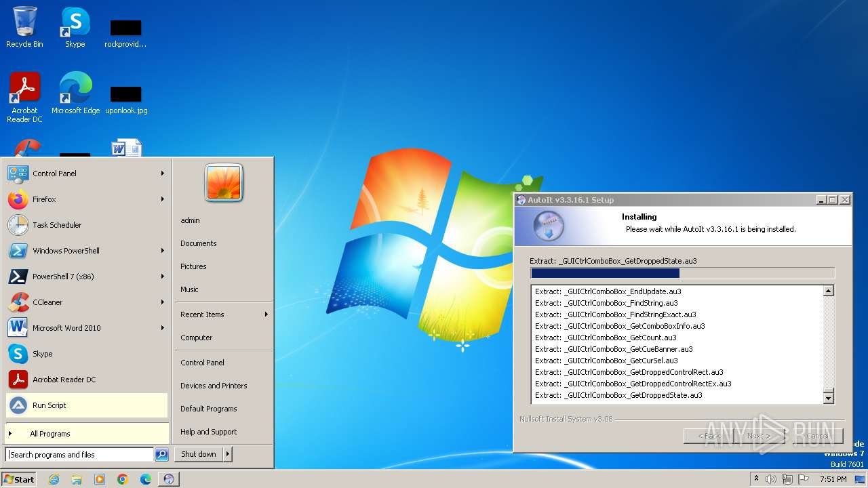Open PowerShell 7 (x86) entry
868x488 pixels.
[x=86, y=277]
